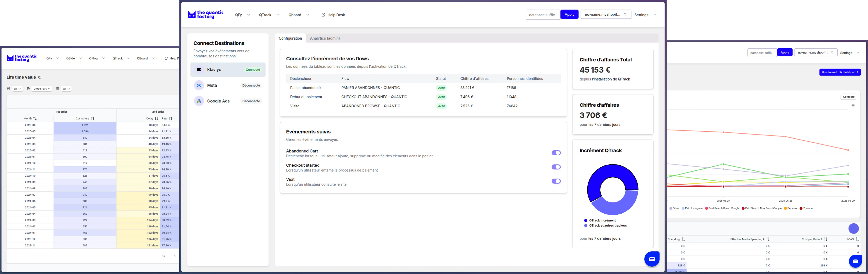
Task: Sort the ROAS column in dashboard window
Action: pos(857,239)
